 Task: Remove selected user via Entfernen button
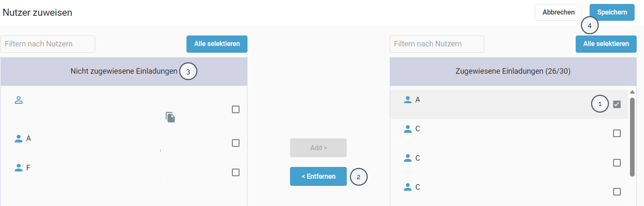click(x=318, y=176)
